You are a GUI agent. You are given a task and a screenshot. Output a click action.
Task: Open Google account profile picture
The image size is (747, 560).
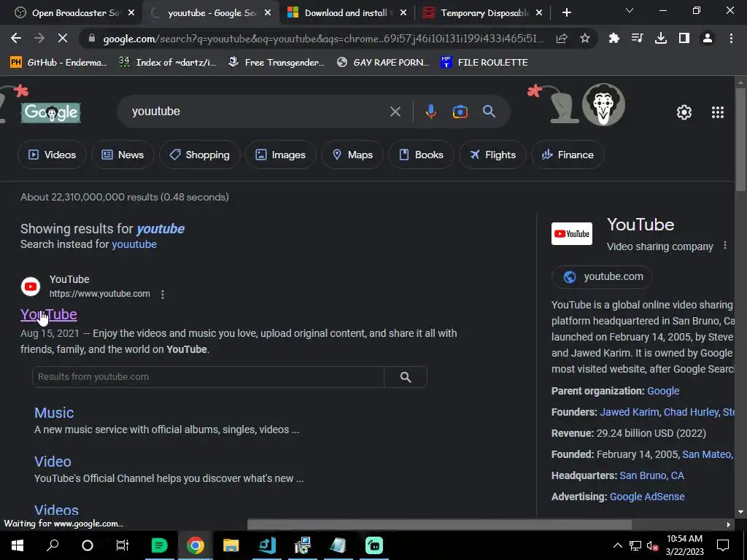pos(603,104)
